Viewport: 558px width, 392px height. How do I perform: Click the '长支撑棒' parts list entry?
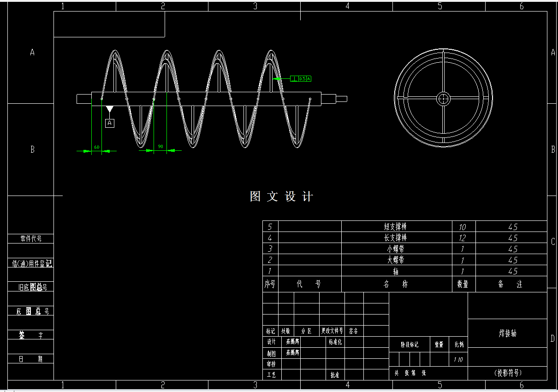tap(396, 238)
